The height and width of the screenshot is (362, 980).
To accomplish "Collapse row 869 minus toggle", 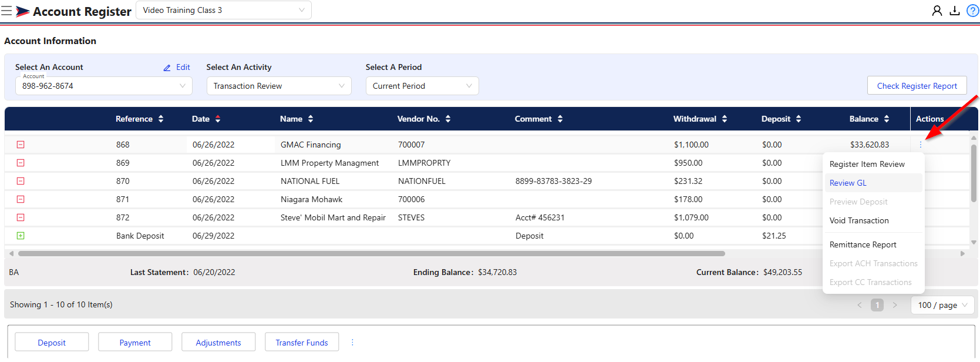I will (x=21, y=163).
